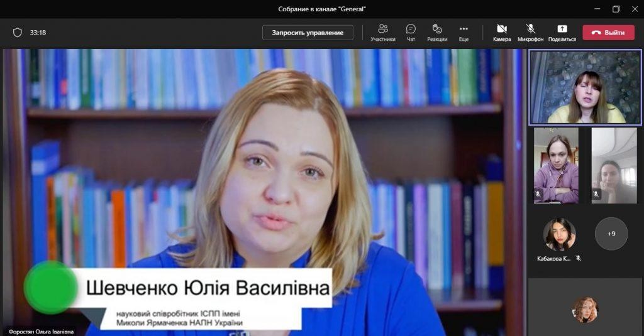The image size is (644, 336).
Task: Select the participant thumbnail with white background
Action: 614,165
